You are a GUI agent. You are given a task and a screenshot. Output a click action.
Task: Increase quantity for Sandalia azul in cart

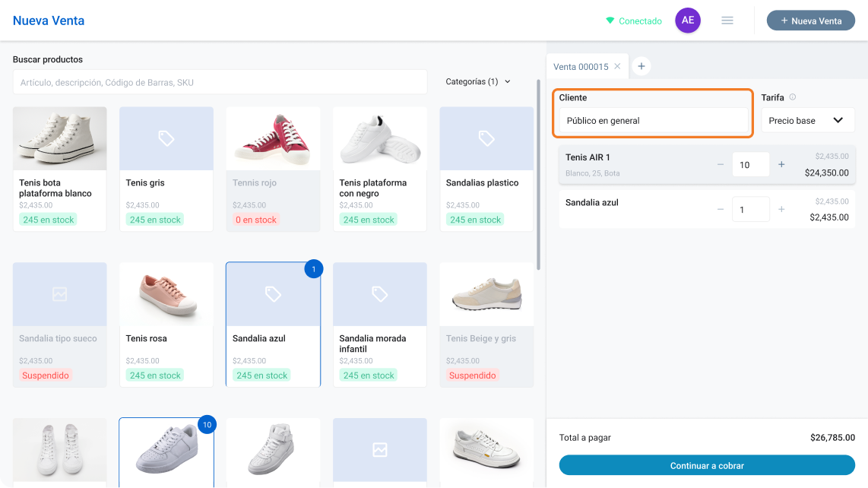point(781,209)
